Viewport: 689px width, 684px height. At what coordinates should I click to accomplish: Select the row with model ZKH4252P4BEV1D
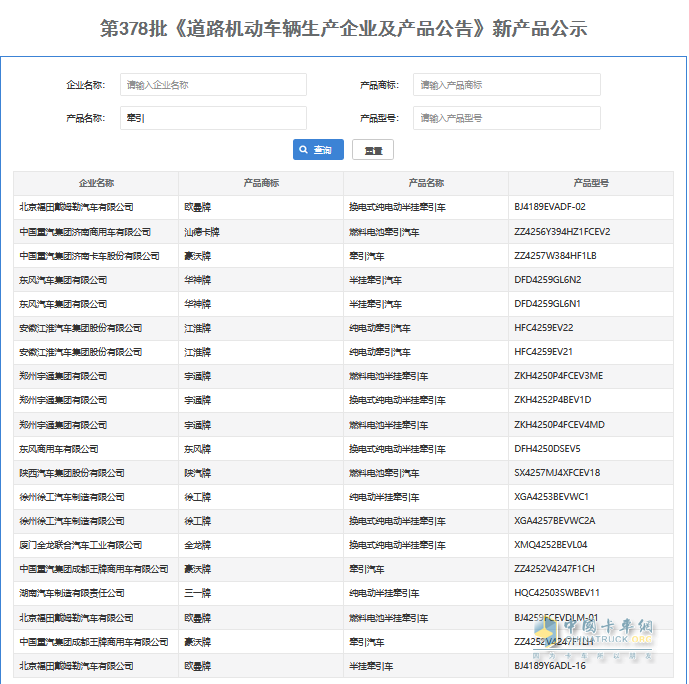click(552, 400)
